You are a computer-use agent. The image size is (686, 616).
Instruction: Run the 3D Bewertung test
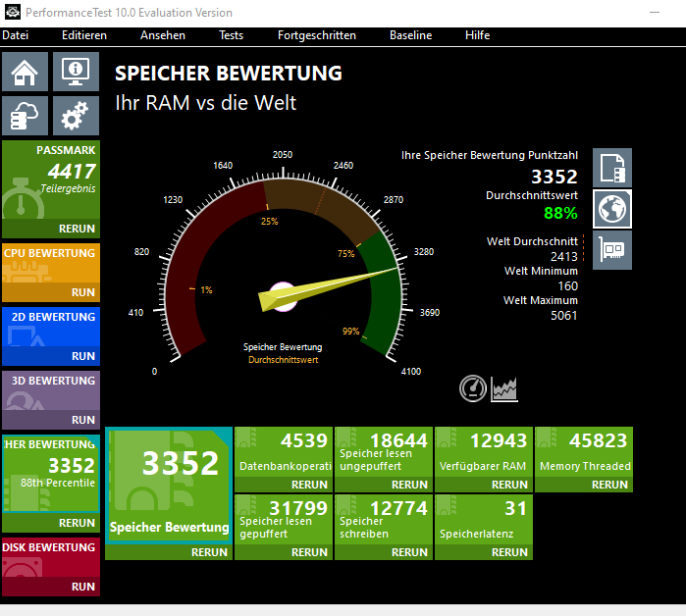[x=83, y=420]
